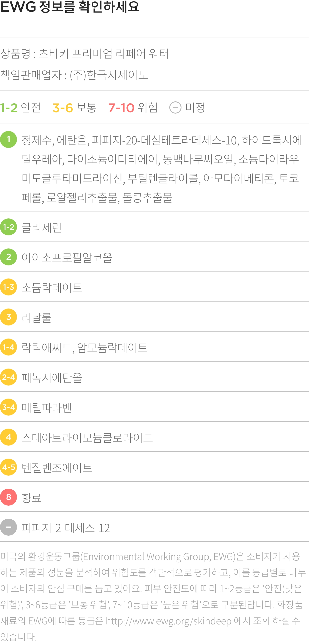309x644 pixels.
Task: Click the seller name (주)한국시세이도
Action: click(x=109, y=75)
